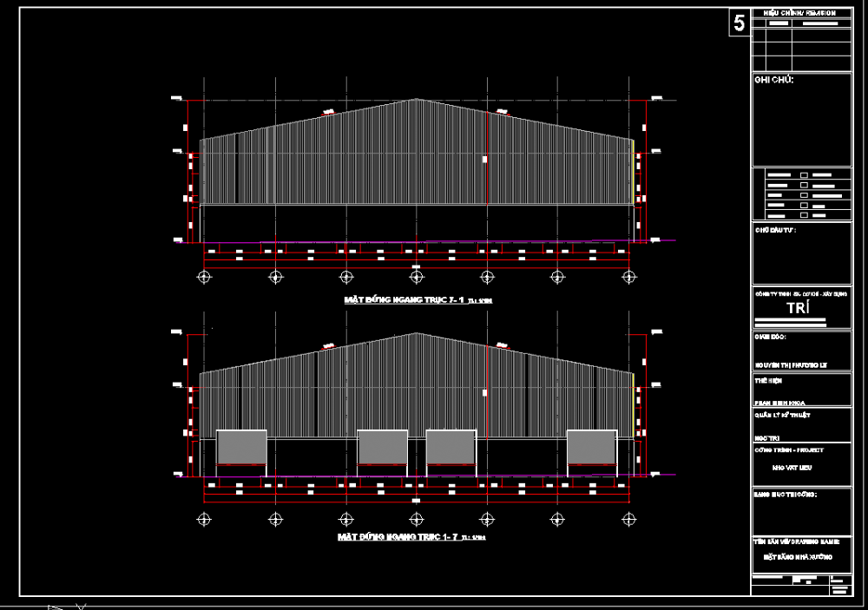Click the sheet number 5 box
Viewport: 868px width, 610px height.
pyautogui.click(x=740, y=23)
